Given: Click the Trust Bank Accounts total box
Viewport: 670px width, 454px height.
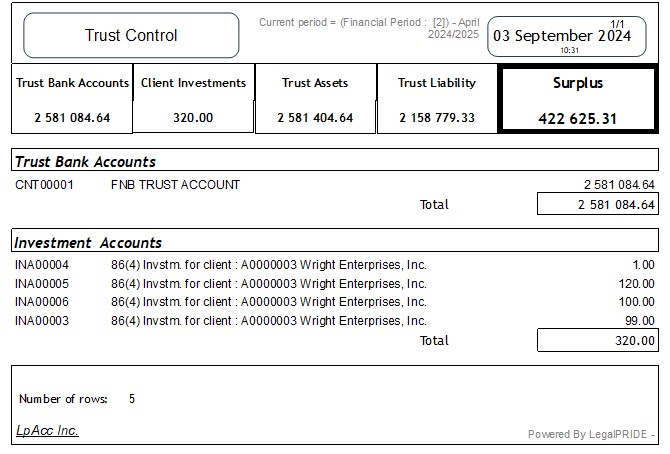Looking at the screenshot, I should point(597,205).
